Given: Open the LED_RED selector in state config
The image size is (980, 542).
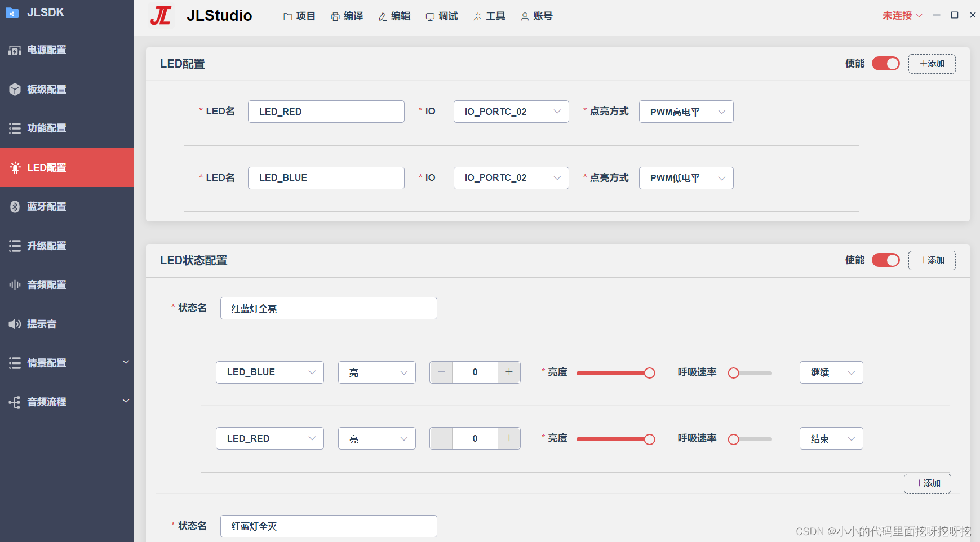Looking at the screenshot, I should tap(270, 438).
